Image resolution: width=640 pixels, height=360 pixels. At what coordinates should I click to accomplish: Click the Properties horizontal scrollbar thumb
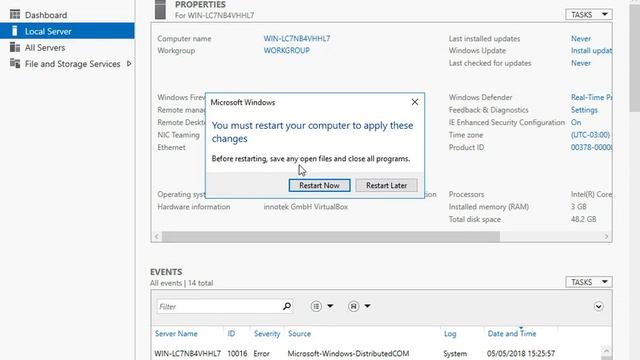[x=331, y=236]
